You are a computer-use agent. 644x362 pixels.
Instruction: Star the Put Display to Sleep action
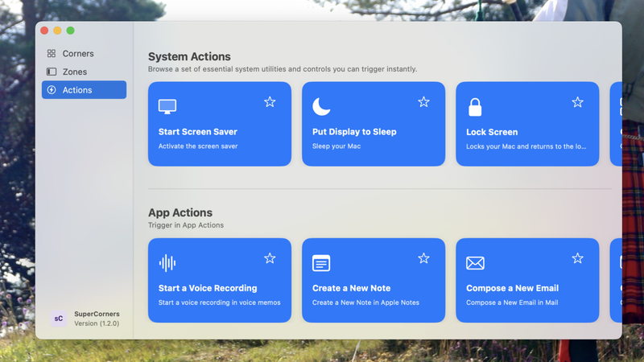pyautogui.click(x=423, y=102)
